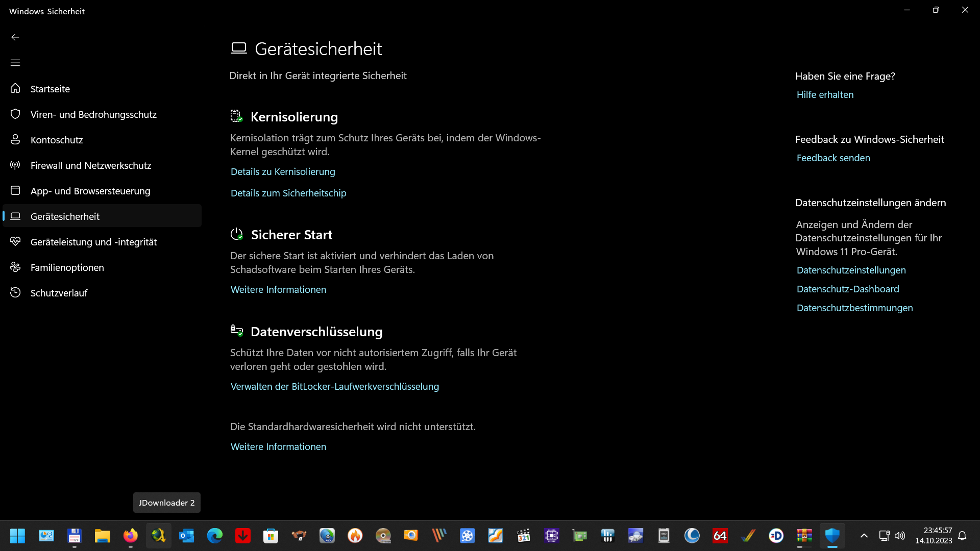Click Verwalten der BitLocker-Laufwerkverschlüsselung
980x551 pixels.
click(x=335, y=387)
